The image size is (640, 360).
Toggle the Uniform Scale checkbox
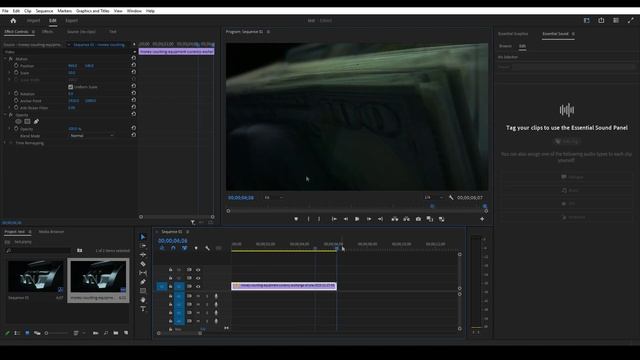71,87
